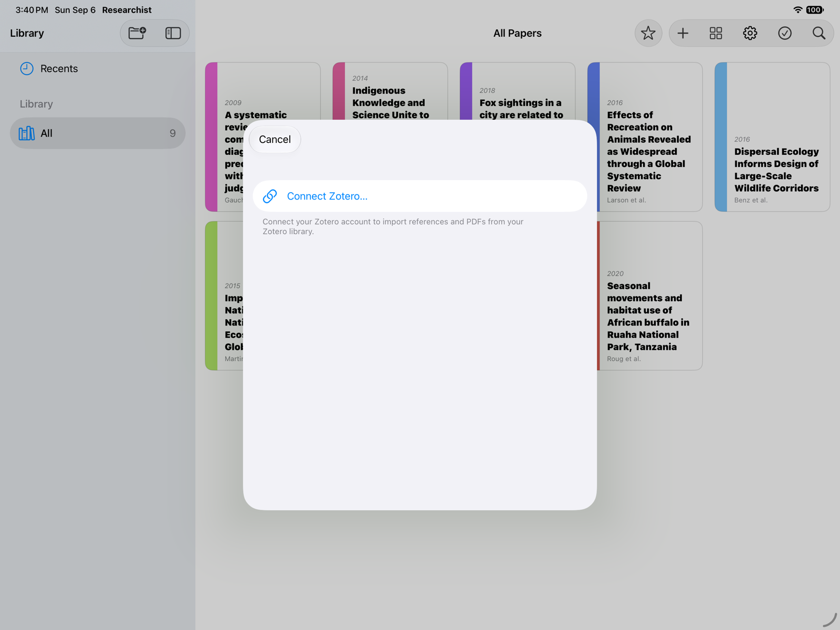The image size is (840, 630).
Task: Click the Wi-Fi status icon
Action: (x=797, y=10)
